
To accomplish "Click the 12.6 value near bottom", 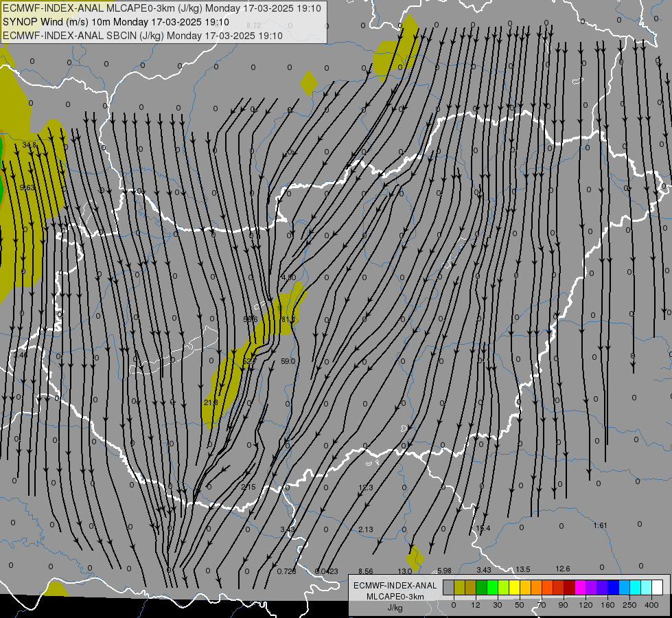I will (563, 569).
